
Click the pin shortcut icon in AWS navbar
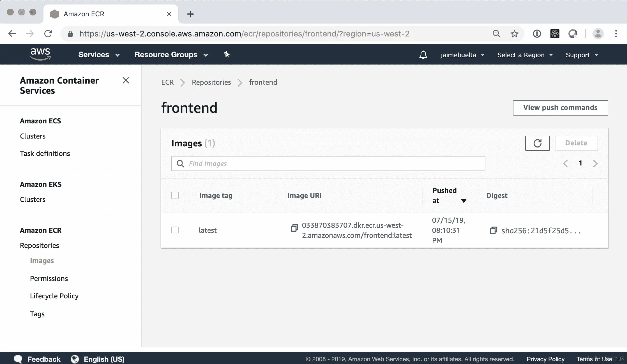pos(227,54)
